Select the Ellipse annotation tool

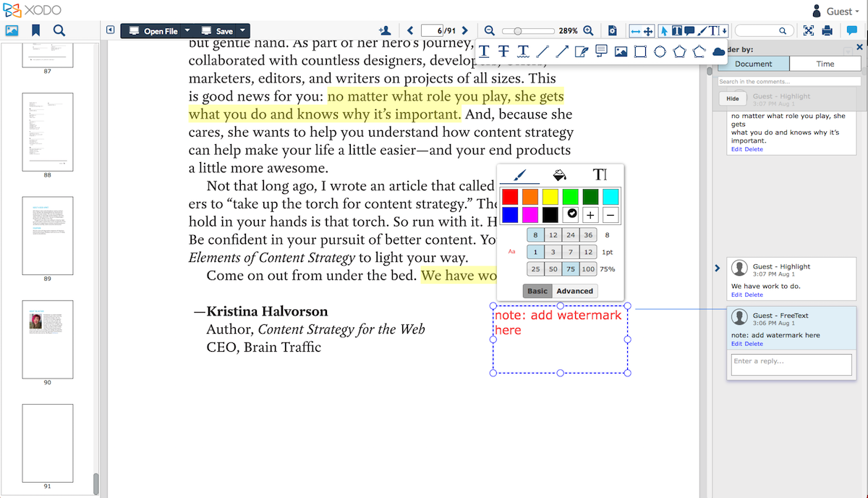[x=660, y=51]
